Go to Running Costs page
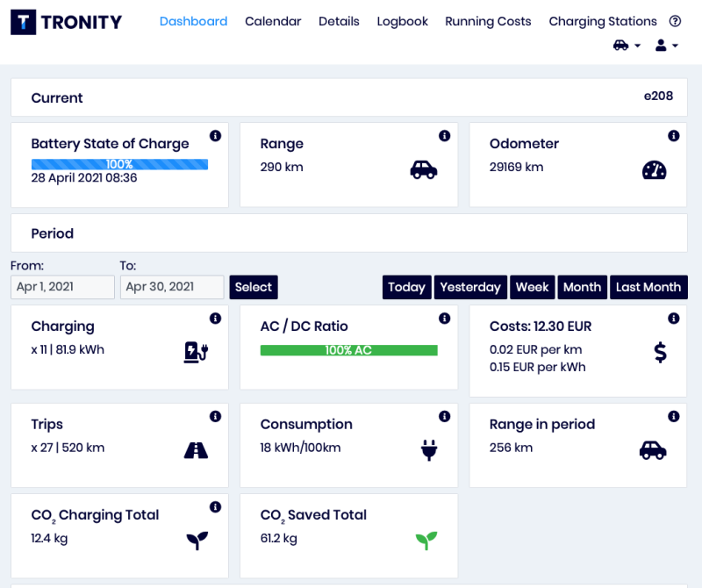Image resolution: width=702 pixels, height=588 pixels. coord(488,22)
